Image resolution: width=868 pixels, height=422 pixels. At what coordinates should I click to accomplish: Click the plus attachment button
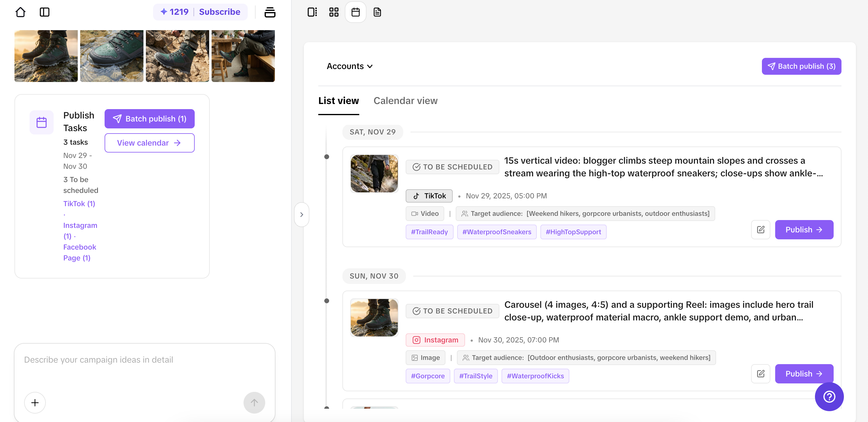tap(35, 402)
